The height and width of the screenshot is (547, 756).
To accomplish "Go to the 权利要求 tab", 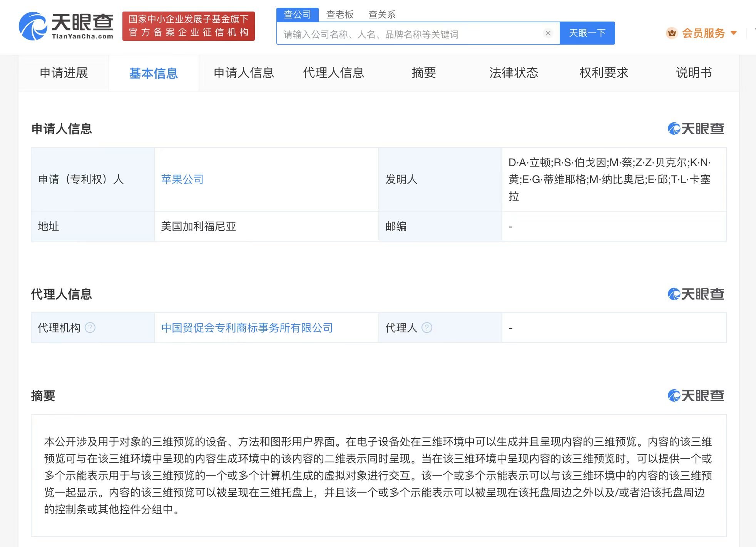I will pos(604,73).
